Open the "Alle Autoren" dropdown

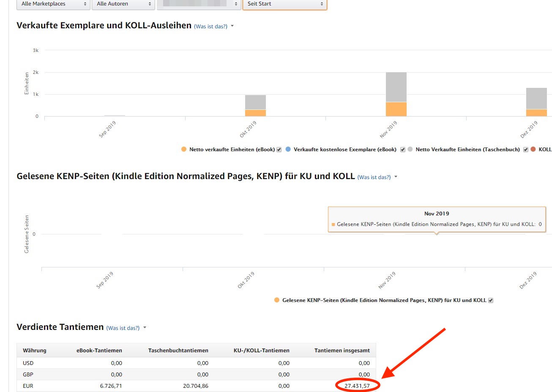123,4
